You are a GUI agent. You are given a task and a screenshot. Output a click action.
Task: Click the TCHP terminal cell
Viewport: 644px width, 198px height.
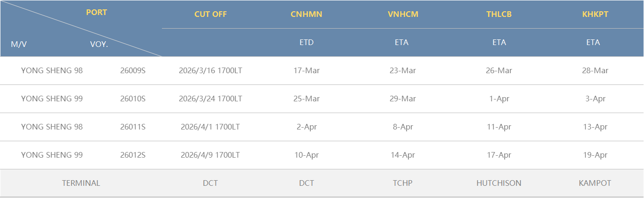tap(403, 183)
